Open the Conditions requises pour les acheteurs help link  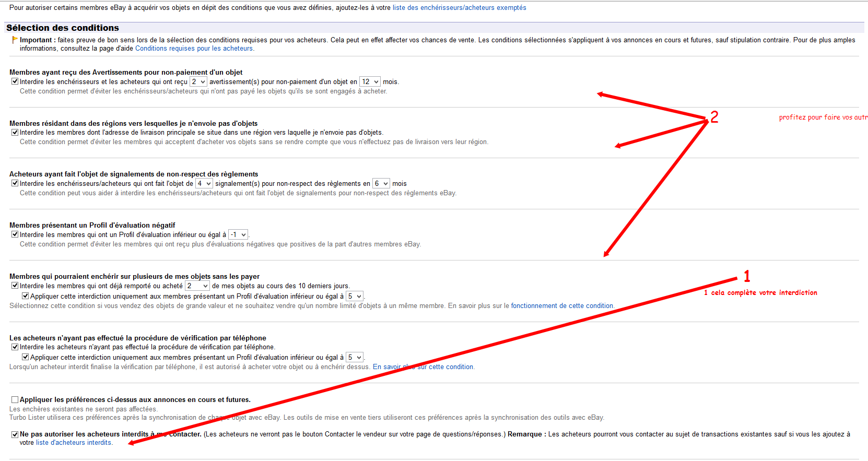194,49
